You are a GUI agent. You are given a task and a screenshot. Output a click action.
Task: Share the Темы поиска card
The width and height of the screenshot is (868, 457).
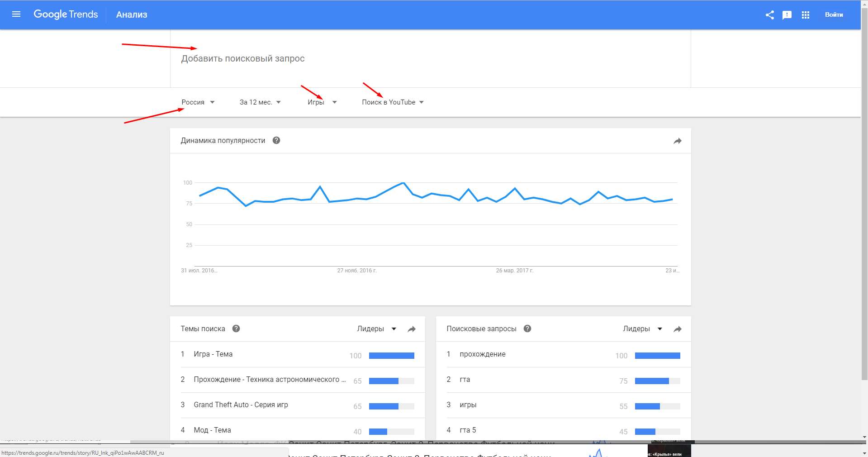click(411, 329)
